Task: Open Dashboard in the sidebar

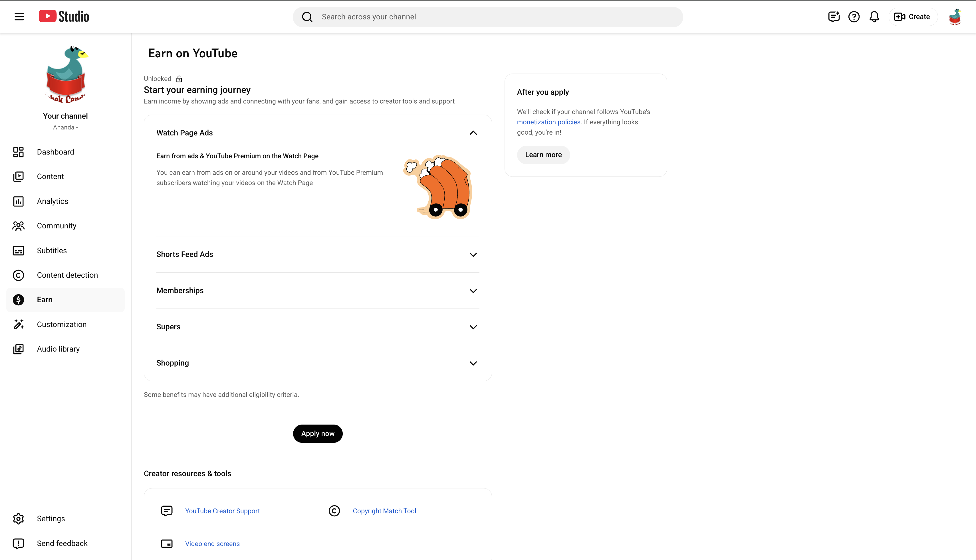Action: (65, 152)
